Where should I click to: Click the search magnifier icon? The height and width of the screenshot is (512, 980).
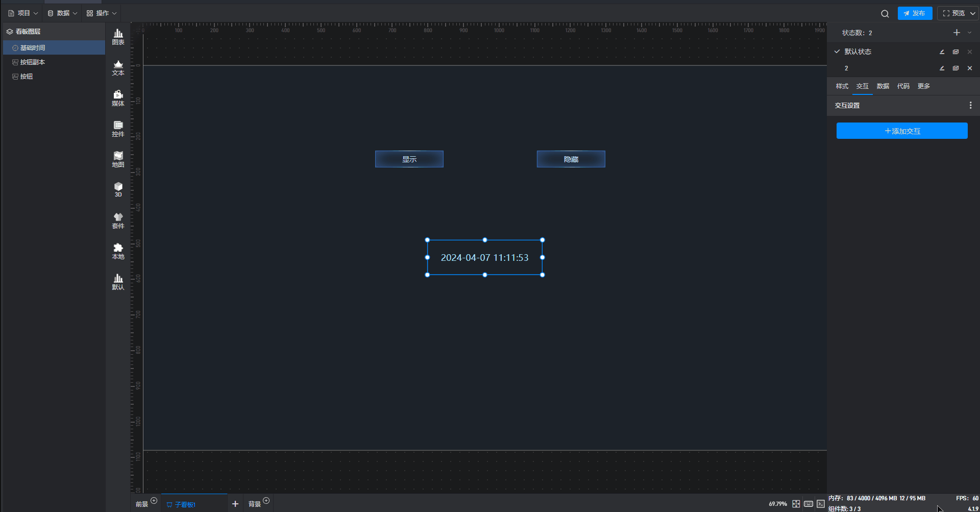885,14
